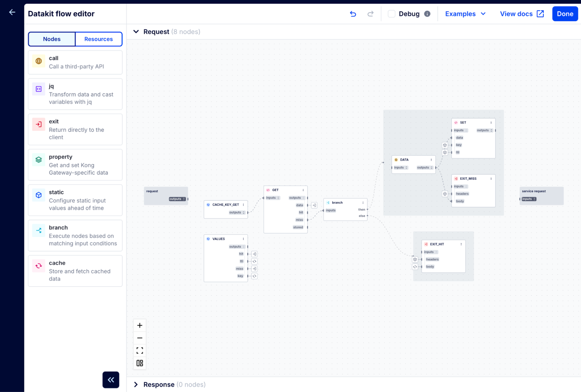Collapse the Request section
The width and height of the screenshot is (581, 392).
[x=136, y=32]
